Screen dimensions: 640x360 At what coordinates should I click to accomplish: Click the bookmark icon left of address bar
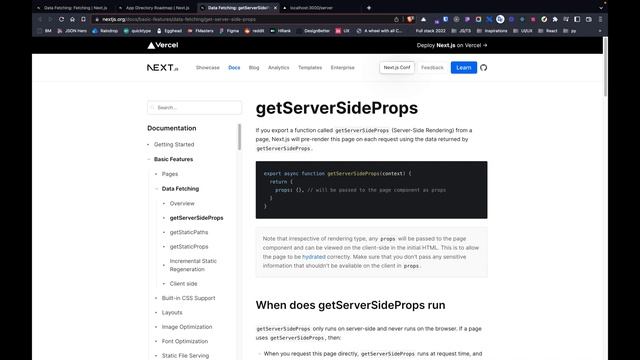click(83, 19)
